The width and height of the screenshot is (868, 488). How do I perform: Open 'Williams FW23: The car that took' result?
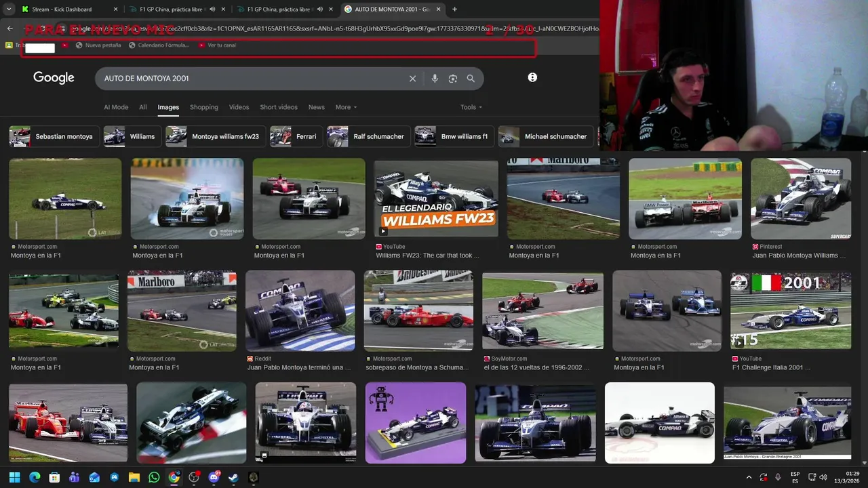(427, 256)
